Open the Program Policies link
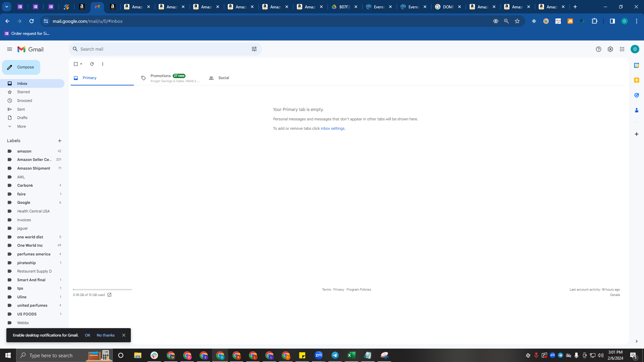 coord(359,290)
